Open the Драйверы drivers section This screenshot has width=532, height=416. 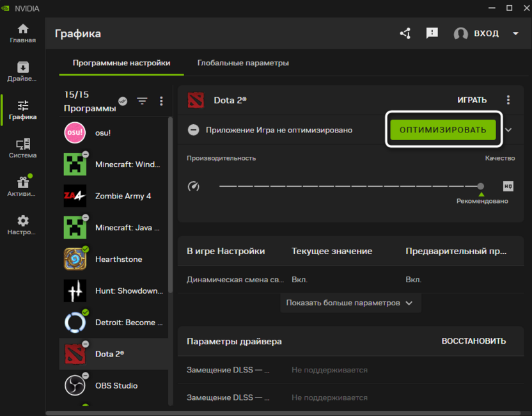click(23, 72)
